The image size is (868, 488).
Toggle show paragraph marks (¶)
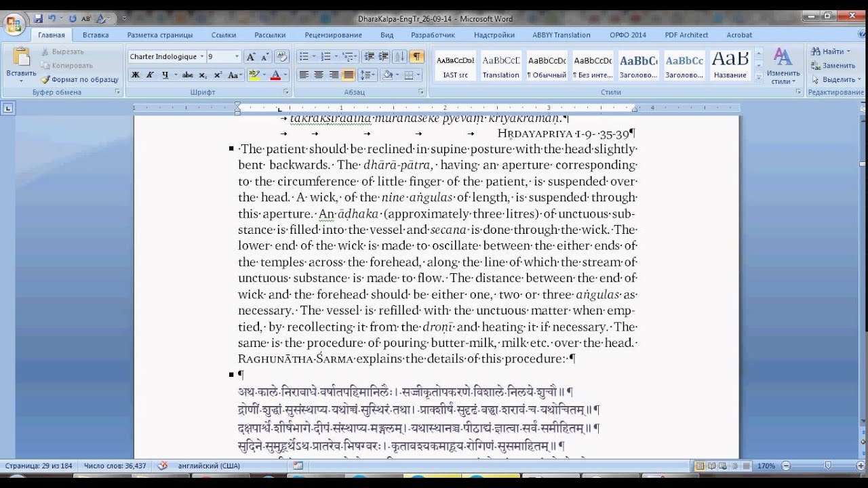point(417,57)
